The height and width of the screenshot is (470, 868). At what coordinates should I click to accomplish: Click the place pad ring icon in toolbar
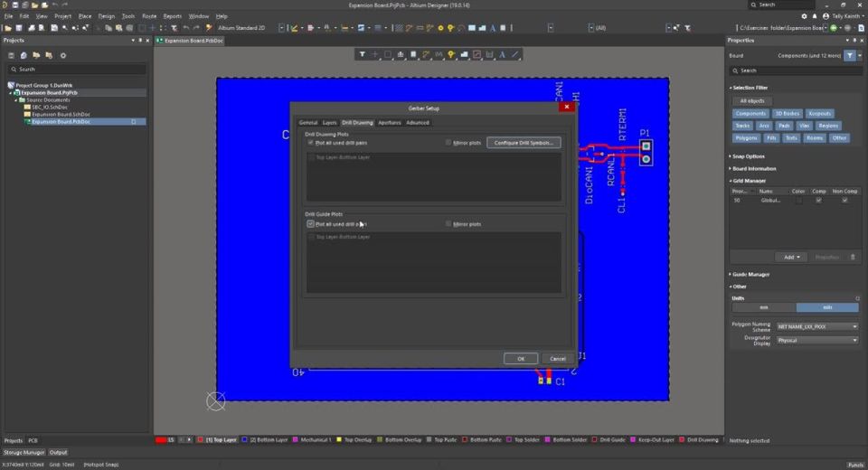tap(440, 28)
